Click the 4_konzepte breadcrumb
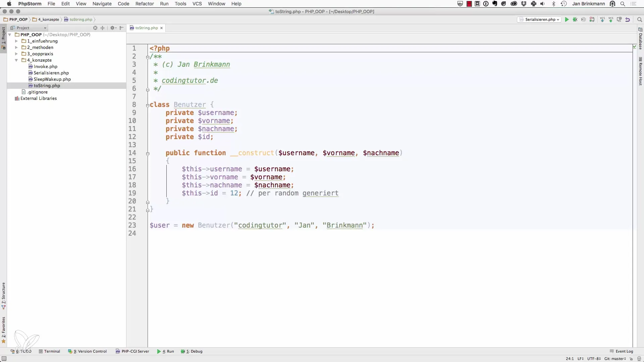This screenshot has height=362, width=644. [x=46, y=19]
